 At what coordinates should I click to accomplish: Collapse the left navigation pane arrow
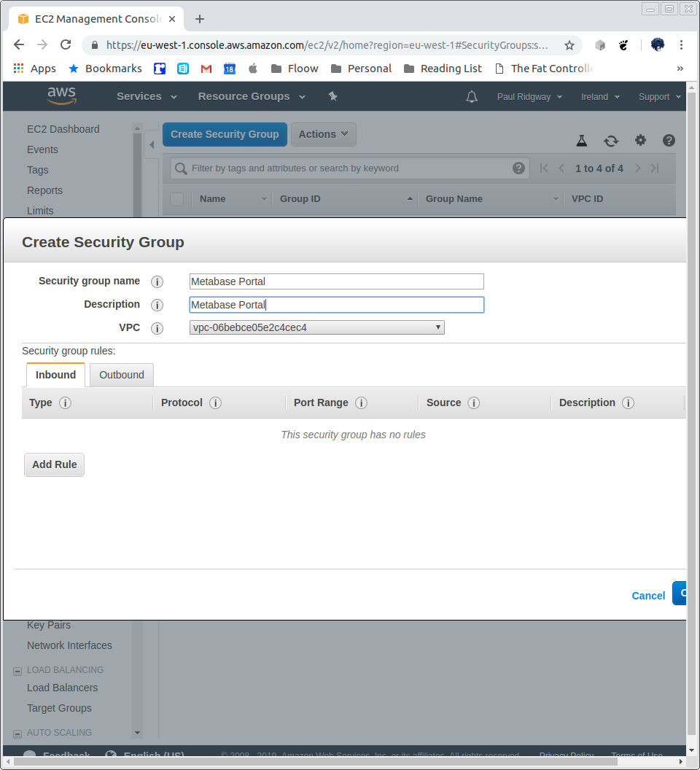152,144
